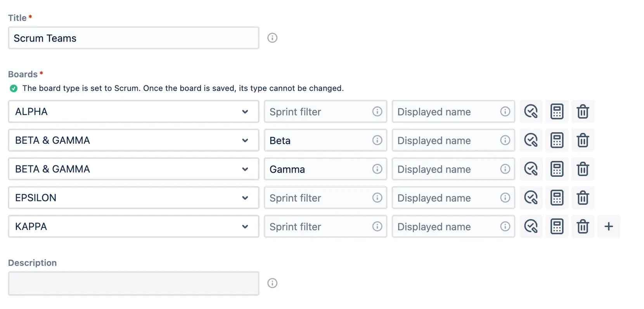
Task: Delete the Gamma board row
Action: (583, 169)
